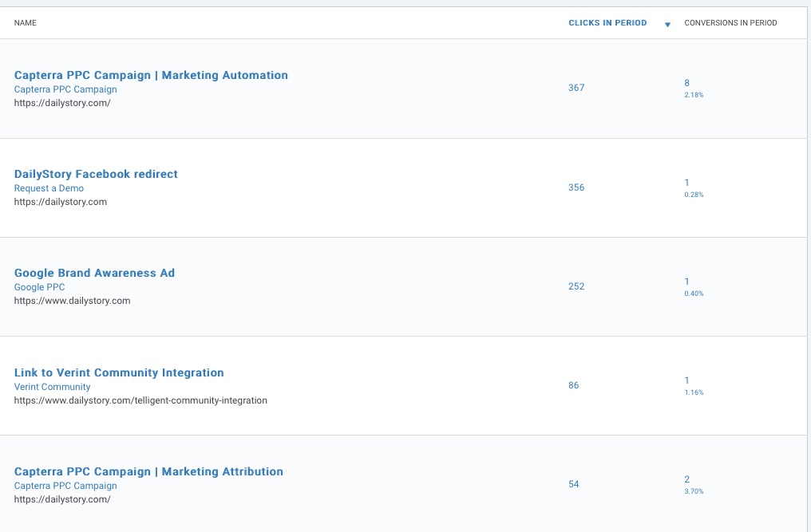Click the telligent-community-integration URL text
Screen dimensions: 811x532
click(140, 400)
